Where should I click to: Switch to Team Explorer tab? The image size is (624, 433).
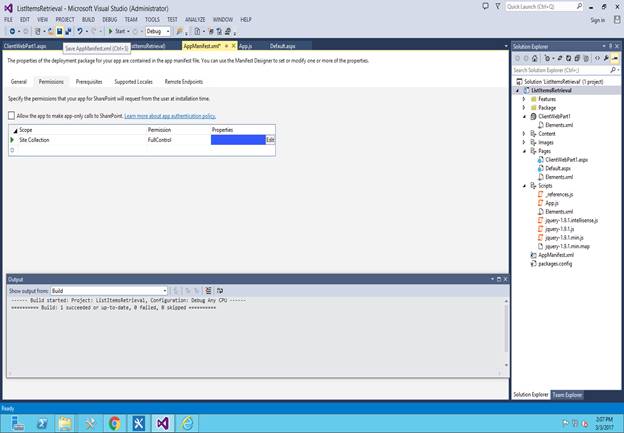(x=567, y=395)
